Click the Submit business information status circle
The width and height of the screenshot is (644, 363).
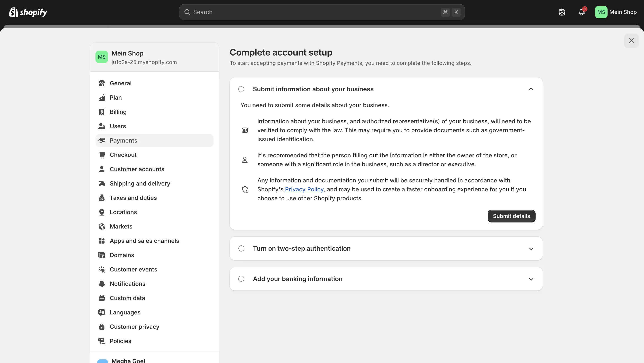tap(241, 89)
